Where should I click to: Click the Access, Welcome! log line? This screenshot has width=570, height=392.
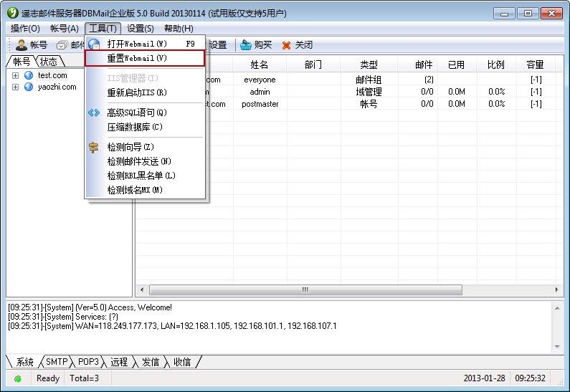(x=90, y=307)
